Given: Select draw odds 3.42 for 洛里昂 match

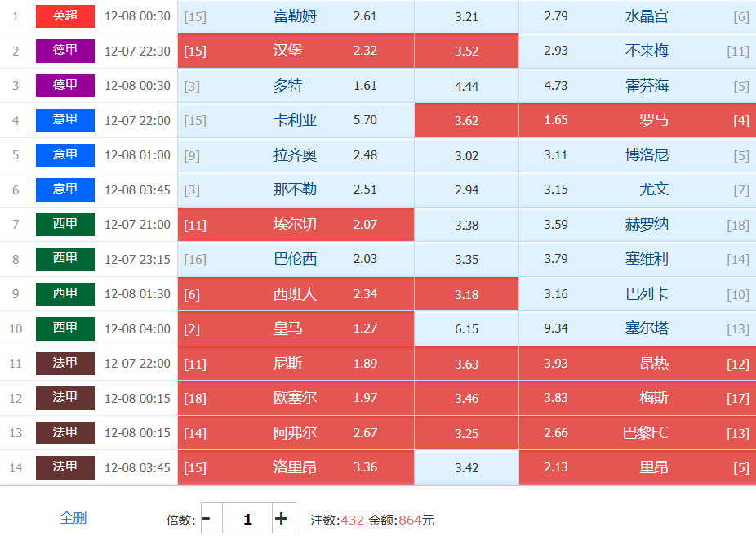Looking at the screenshot, I should pyautogui.click(x=466, y=467).
